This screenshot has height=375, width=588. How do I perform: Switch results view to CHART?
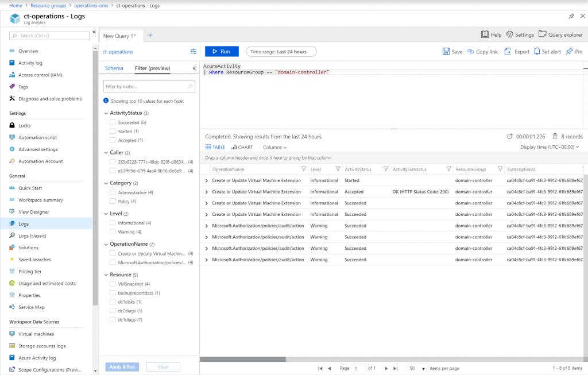click(242, 146)
